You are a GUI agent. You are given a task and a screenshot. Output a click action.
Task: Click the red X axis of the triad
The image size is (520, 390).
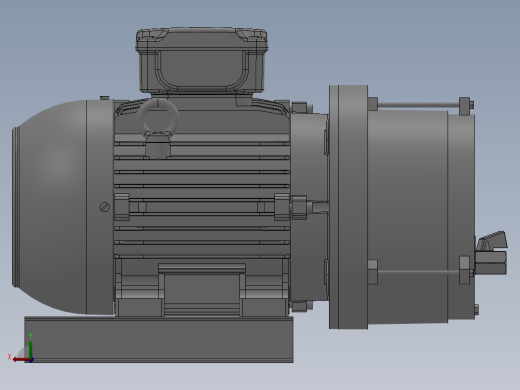[x=21, y=359]
